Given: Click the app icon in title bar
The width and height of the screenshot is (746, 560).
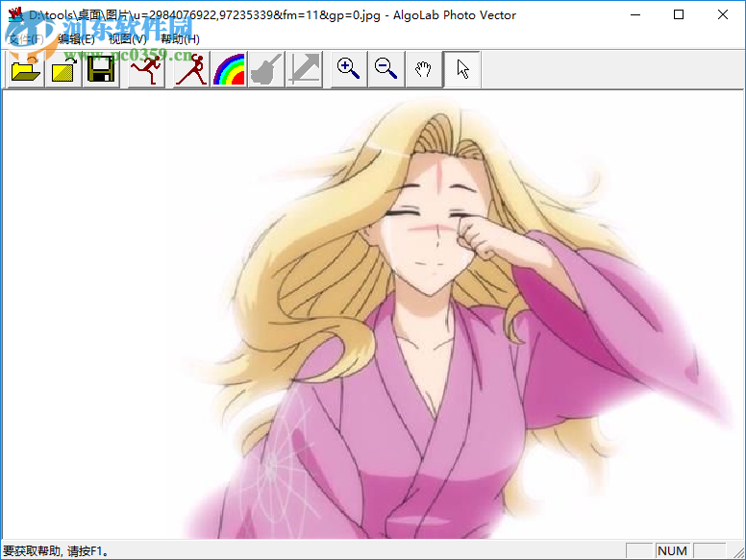Looking at the screenshot, I should click(x=15, y=14).
